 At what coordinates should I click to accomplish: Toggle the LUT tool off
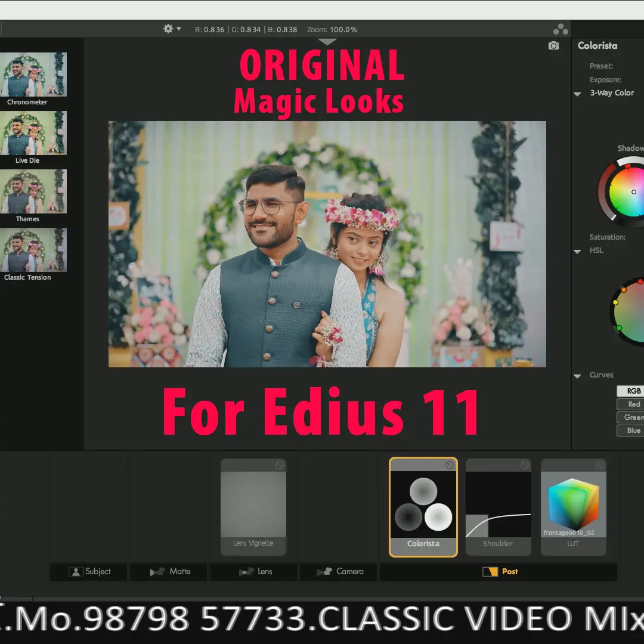coord(600,465)
